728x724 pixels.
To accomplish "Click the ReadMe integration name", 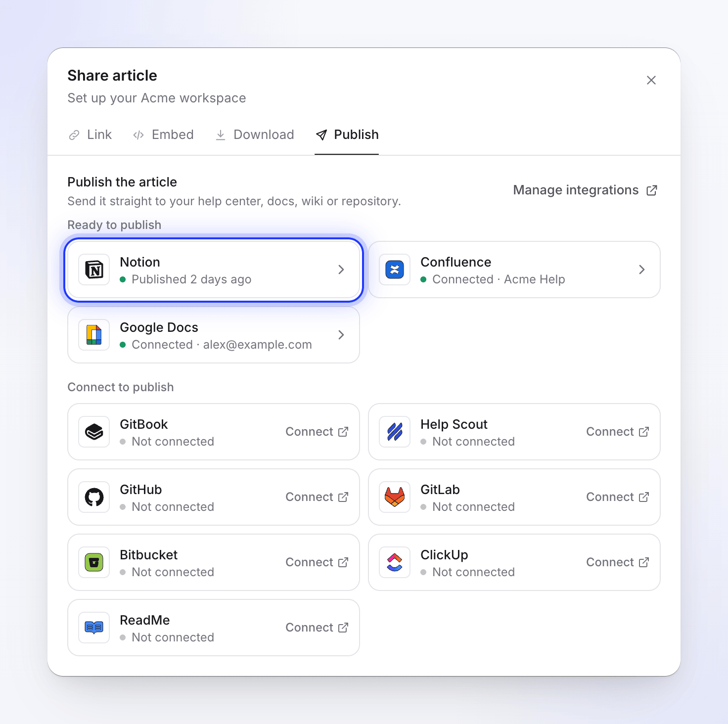I will pos(145,620).
